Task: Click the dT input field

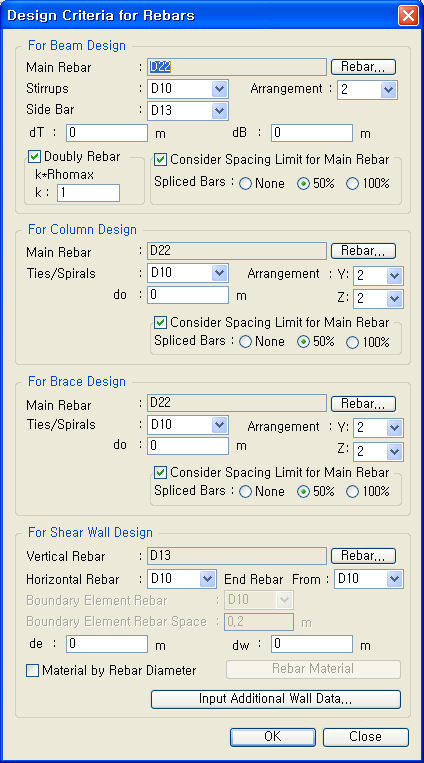Action: pos(107,133)
